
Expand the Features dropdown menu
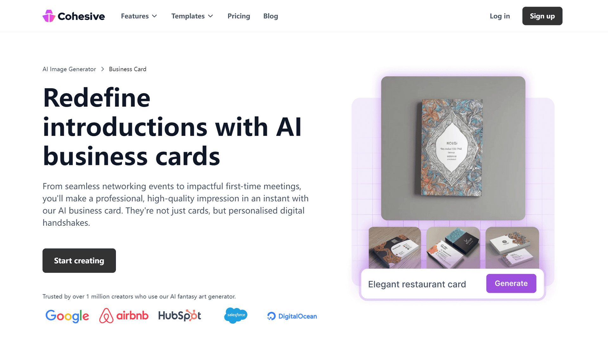pos(139,16)
